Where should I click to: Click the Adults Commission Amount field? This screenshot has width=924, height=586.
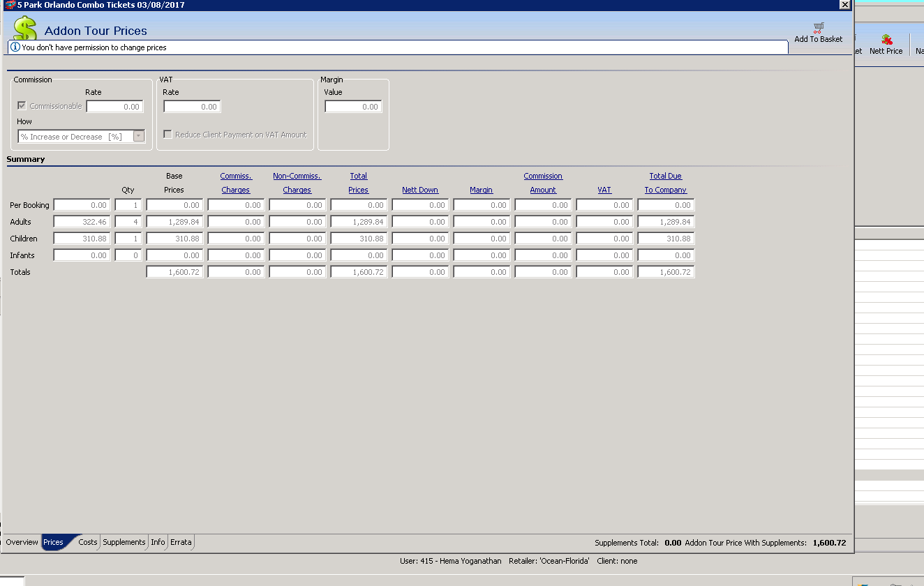[x=543, y=222]
